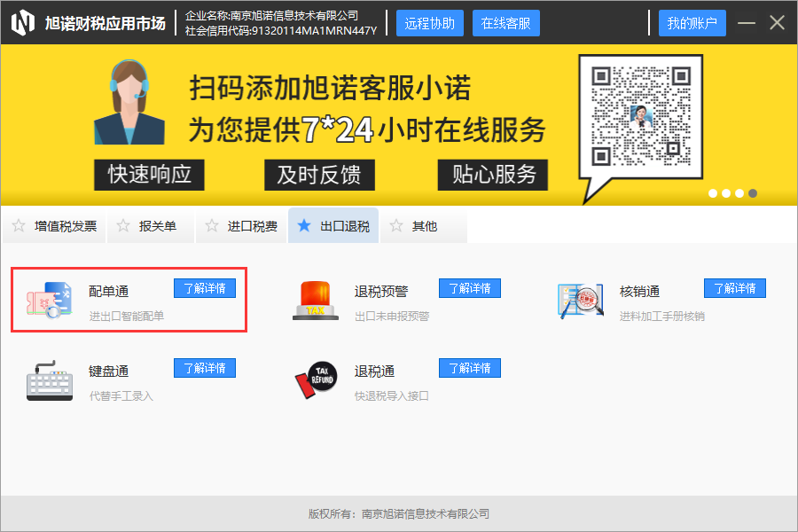Click the customer service avatar in banner
This screenshot has width=798, height=532.
click(129, 102)
